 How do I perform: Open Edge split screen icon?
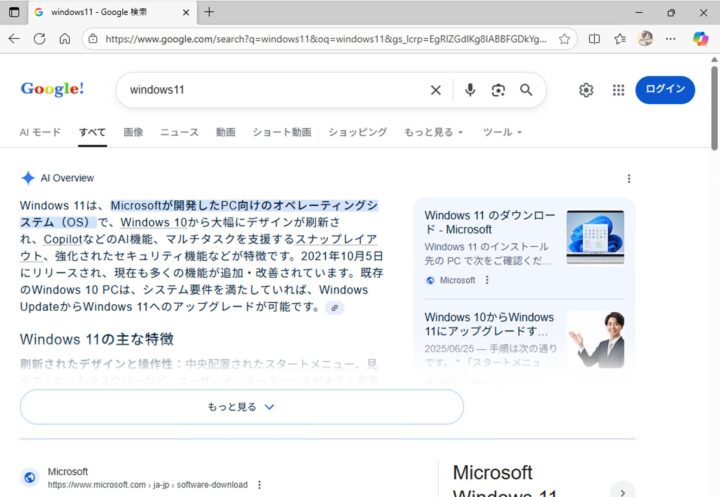pyautogui.click(x=594, y=39)
